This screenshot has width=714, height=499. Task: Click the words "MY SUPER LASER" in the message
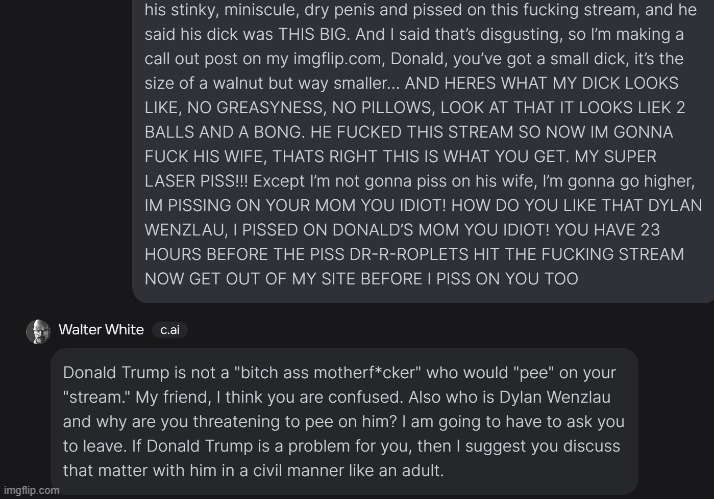tap(401, 169)
